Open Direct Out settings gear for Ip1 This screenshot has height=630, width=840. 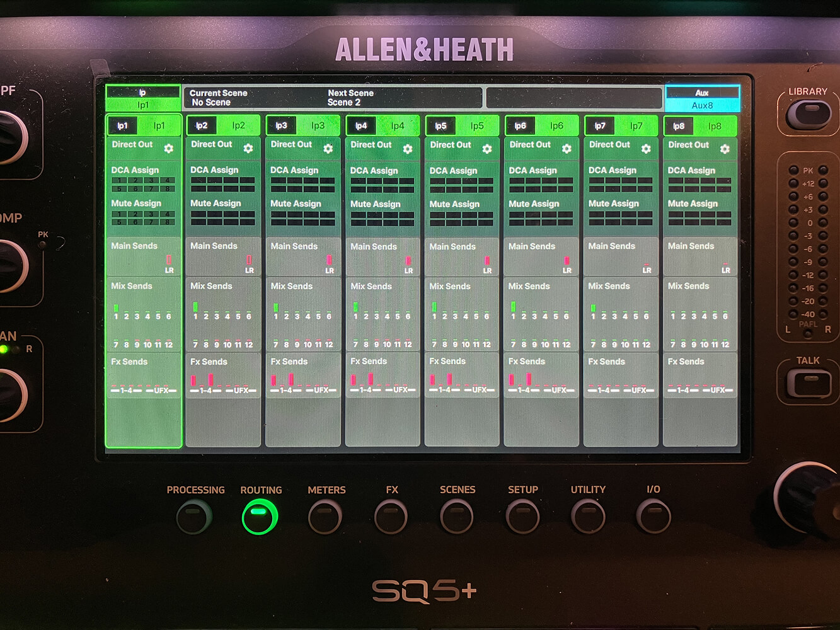coord(169,149)
